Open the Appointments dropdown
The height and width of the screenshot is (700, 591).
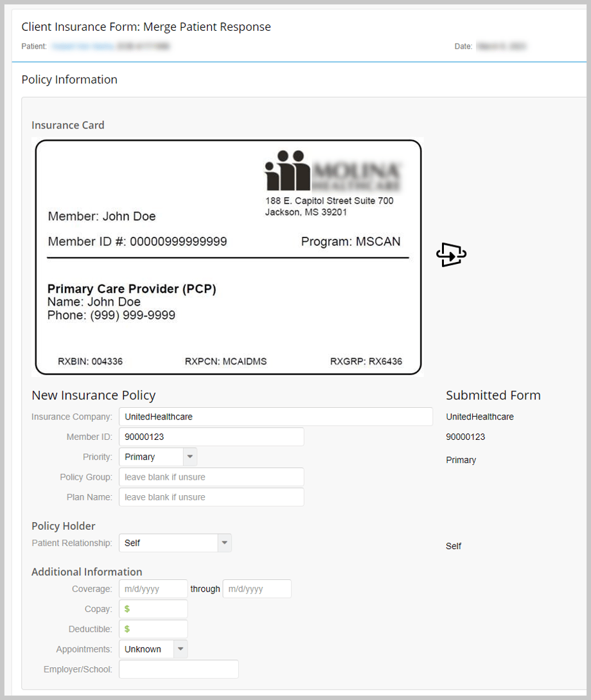[181, 649]
